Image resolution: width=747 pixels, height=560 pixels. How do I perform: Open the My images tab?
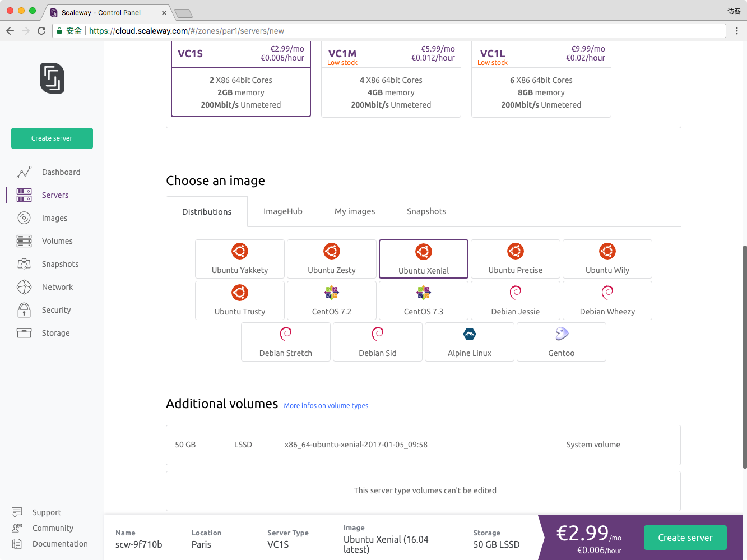click(x=355, y=211)
